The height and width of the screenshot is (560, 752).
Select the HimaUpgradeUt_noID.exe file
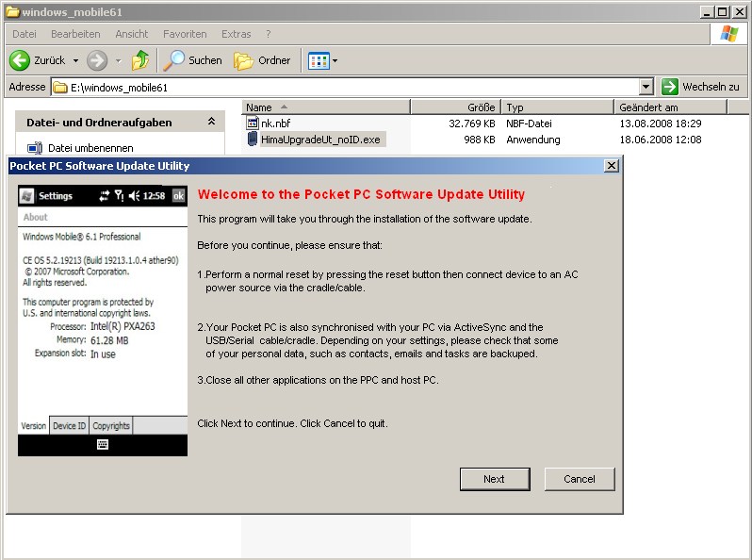320,140
